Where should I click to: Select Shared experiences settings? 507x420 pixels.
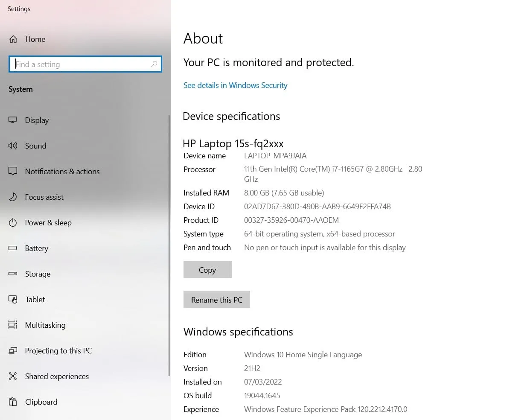pyautogui.click(x=56, y=376)
